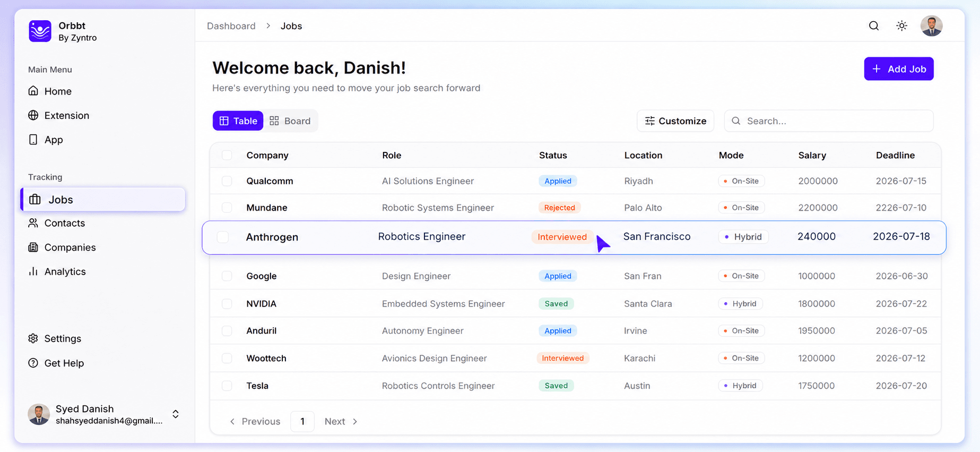Open the profile avatar in the top bar
This screenshot has height=452, width=980.
point(931,25)
